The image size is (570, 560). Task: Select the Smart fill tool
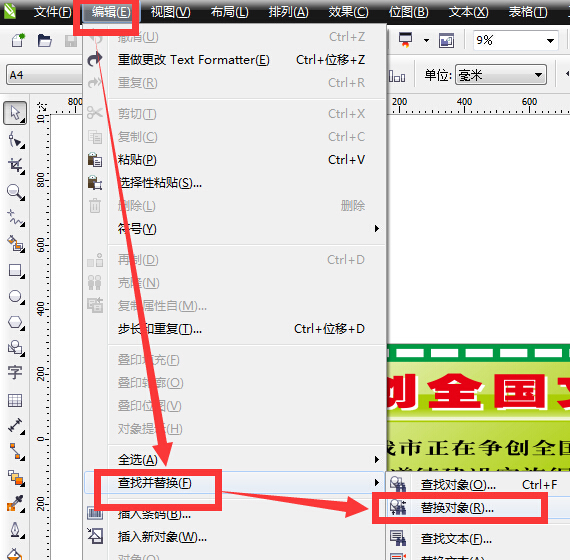pos(15,244)
